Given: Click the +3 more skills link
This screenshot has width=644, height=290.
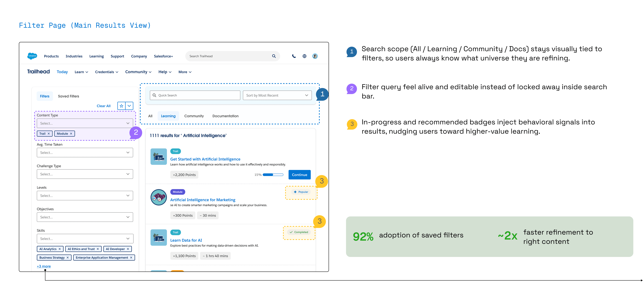Looking at the screenshot, I should coord(44,266).
